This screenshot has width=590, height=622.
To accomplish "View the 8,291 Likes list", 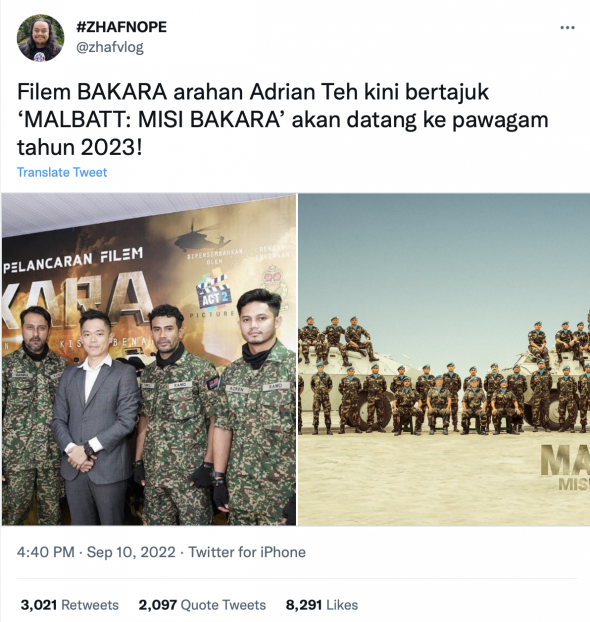I will click(322, 605).
